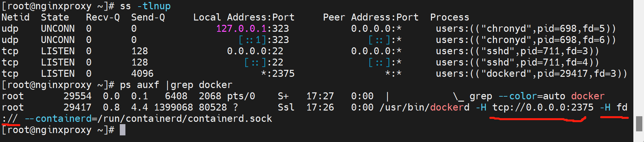Click the 'grep --color=auto docker' process line
The image size is (644, 142).
click(537, 96)
